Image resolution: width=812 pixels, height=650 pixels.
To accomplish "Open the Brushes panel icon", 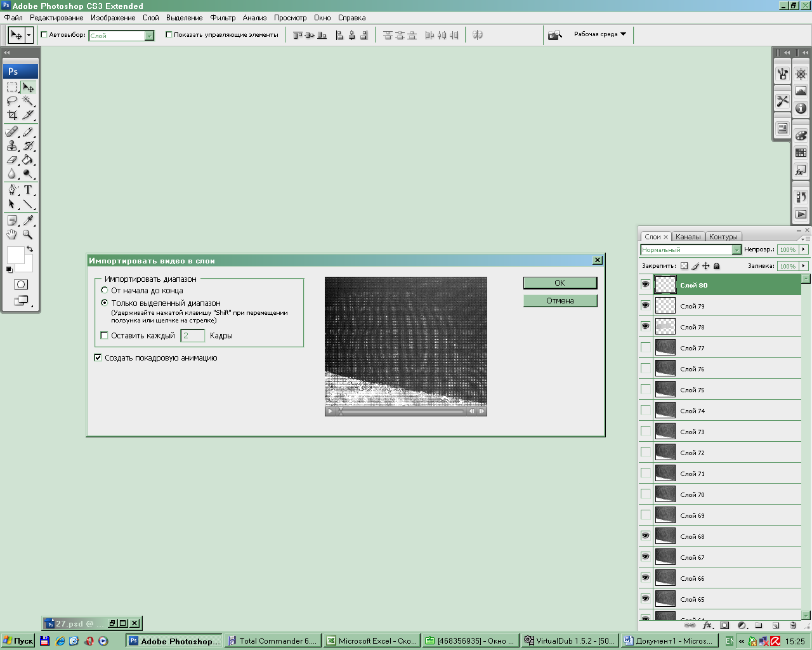I will [783, 74].
